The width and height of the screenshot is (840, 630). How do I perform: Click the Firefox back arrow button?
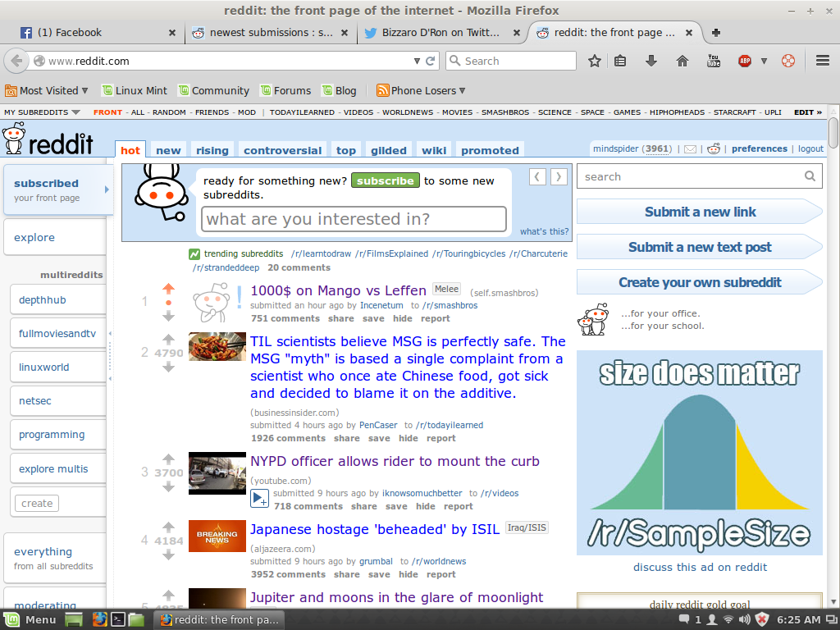pyautogui.click(x=16, y=61)
